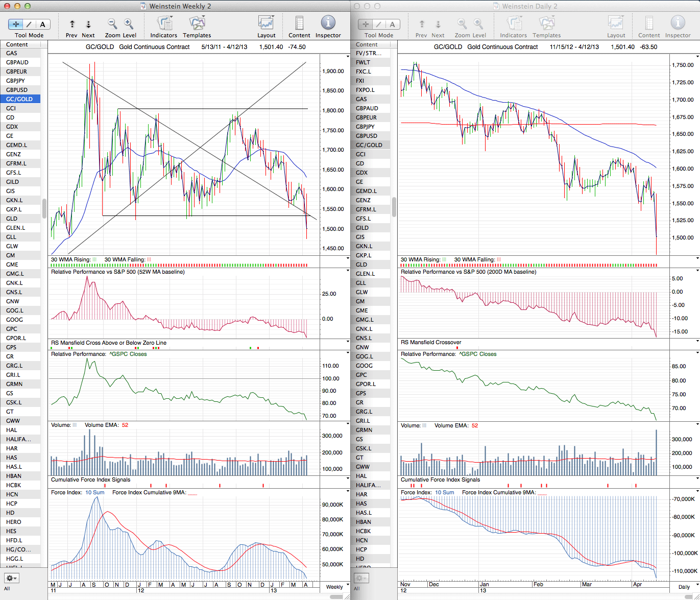The height and width of the screenshot is (600, 700).
Task: Select GLD in the Daily symbol list
Action: (361, 265)
